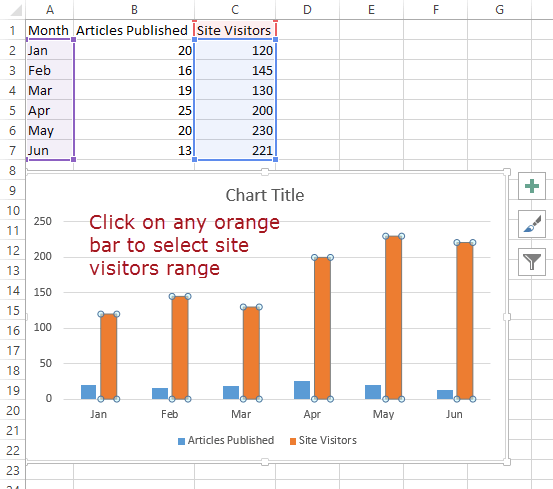This screenshot has width=553, height=489.
Task: Select column A header
Action: pyautogui.click(x=50, y=10)
